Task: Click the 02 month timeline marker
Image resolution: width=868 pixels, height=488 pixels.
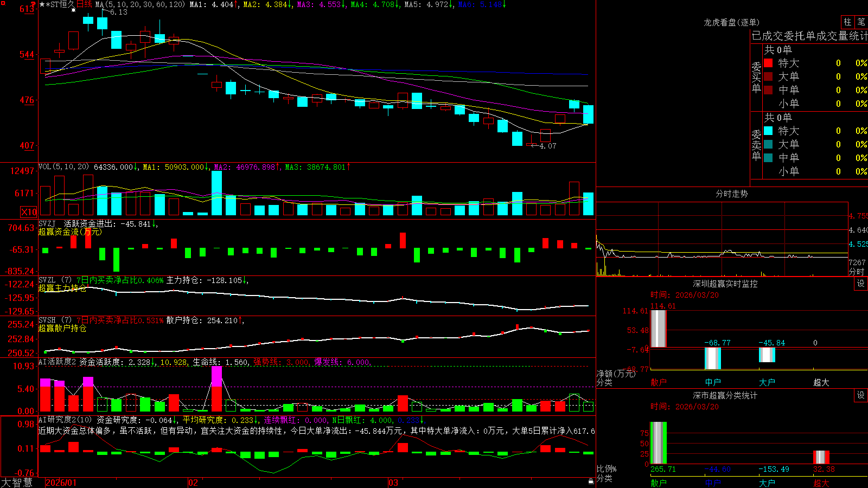Action: 193,483
